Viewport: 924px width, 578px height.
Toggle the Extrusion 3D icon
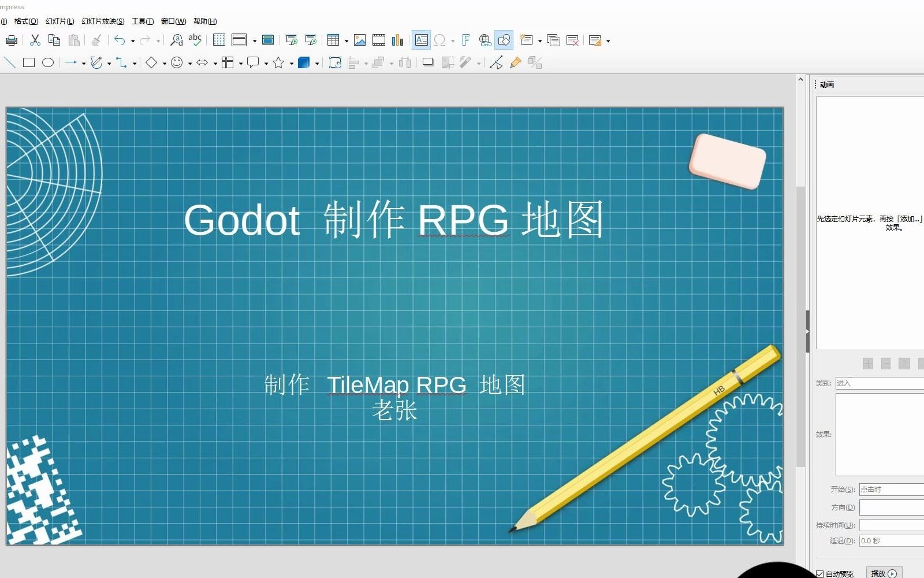[x=535, y=62]
